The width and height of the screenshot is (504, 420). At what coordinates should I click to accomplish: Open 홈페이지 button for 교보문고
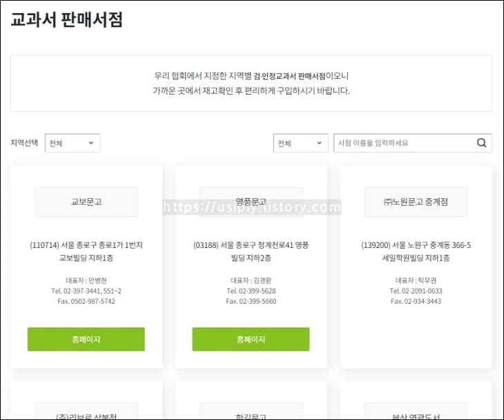click(x=86, y=339)
